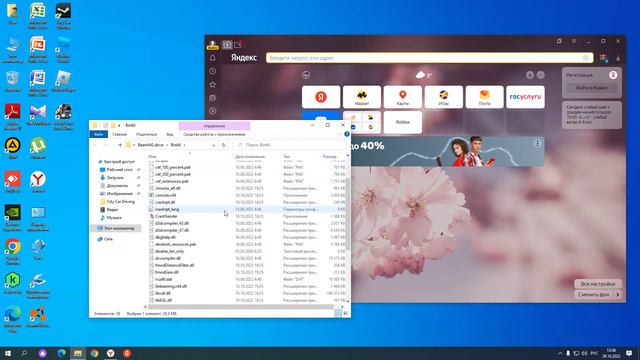Open AnyDesk desktop shortcut
The image size is (640, 360).
tap(13, 182)
